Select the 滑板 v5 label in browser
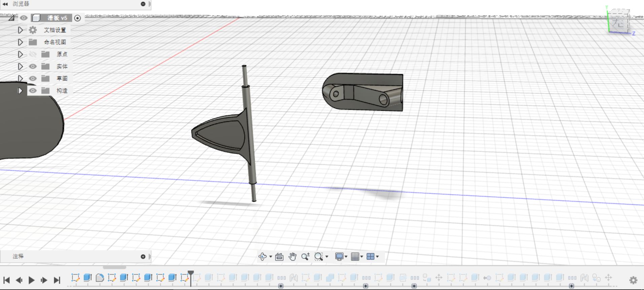 57,18
